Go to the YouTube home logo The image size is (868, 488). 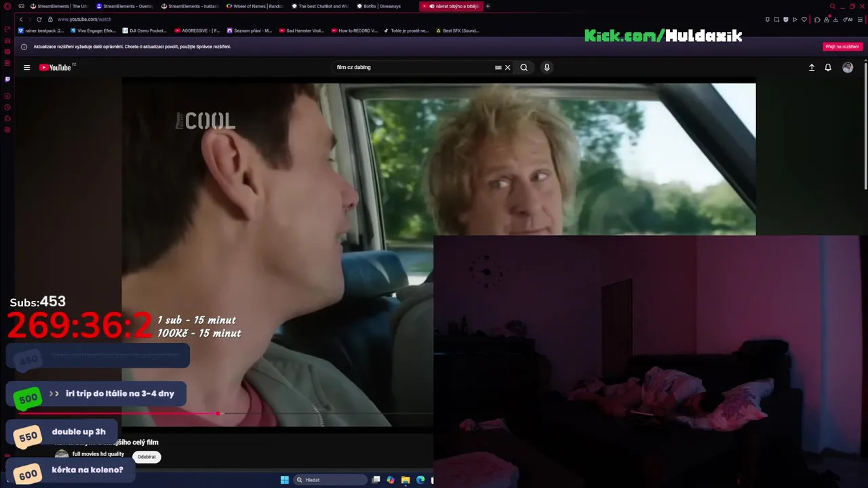coord(55,67)
